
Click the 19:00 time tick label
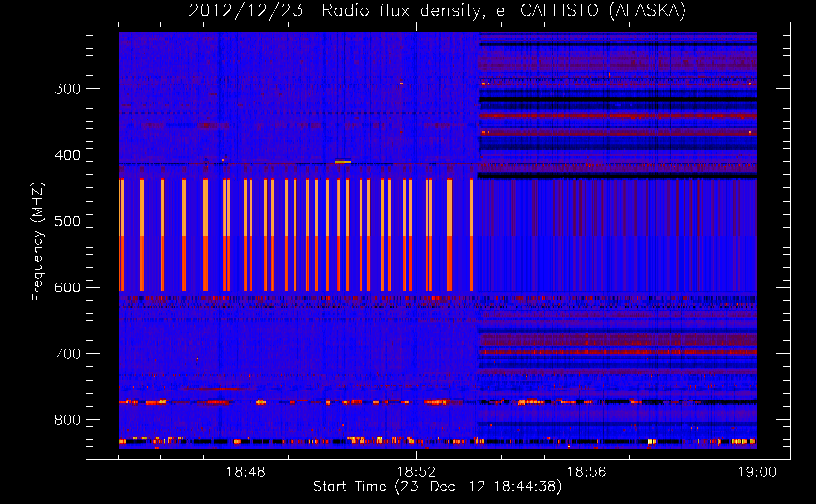tap(757, 472)
